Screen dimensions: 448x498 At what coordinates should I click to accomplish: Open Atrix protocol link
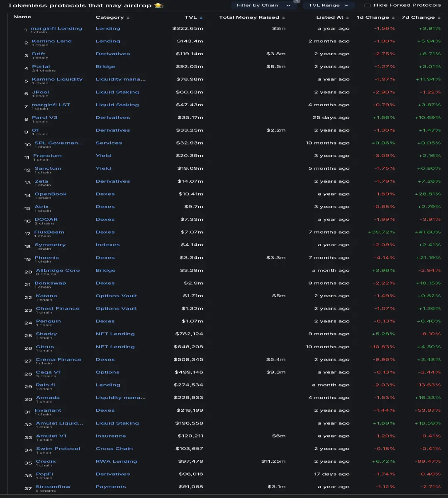pyautogui.click(x=41, y=207)
